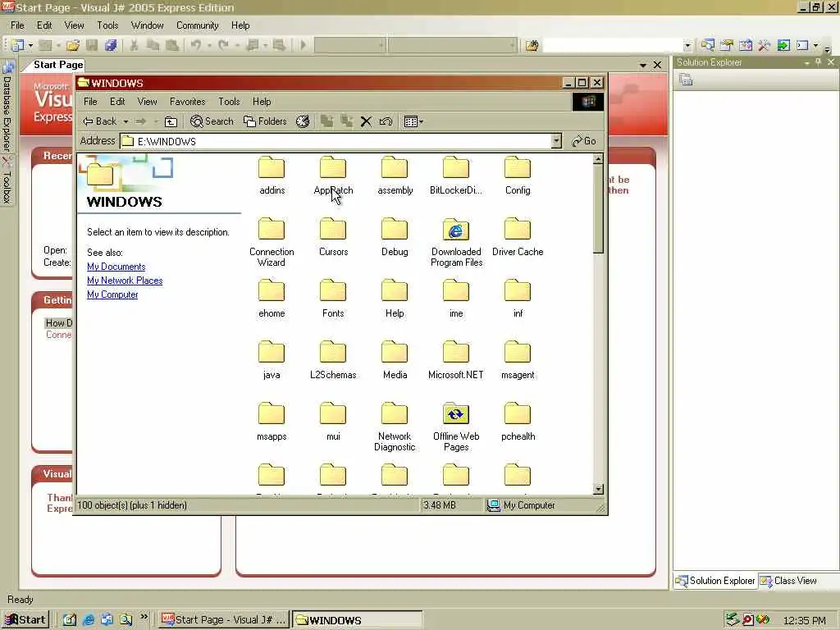Select the L2Schemas folder
Screen dimensions: 840x630
[333, 360]
